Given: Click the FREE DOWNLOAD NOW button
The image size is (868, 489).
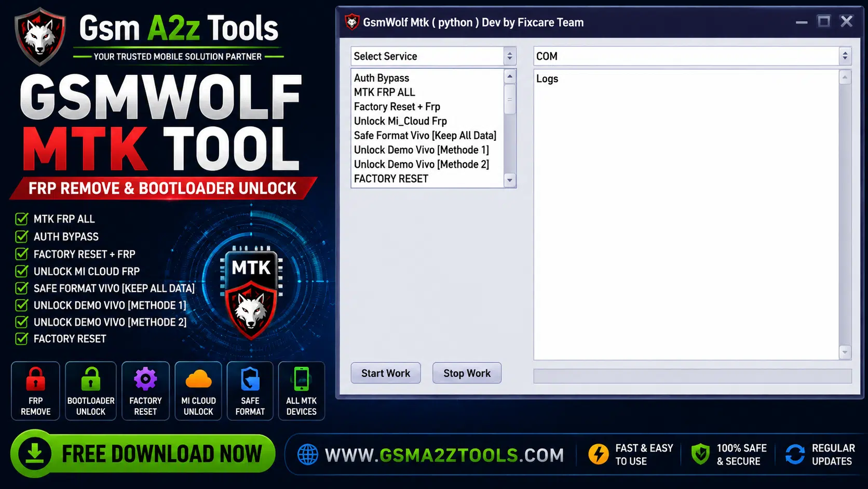Looking at the screenshot, I should [x=143, y=454].
